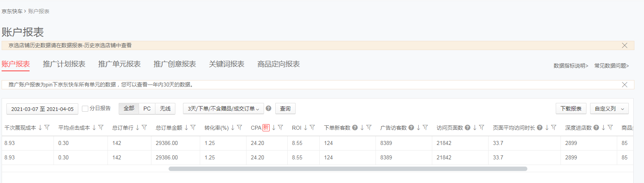Sort by 平均点击成本 arrow
The height and width of the screenshot is (183, 644).
[x=94, y=128]
